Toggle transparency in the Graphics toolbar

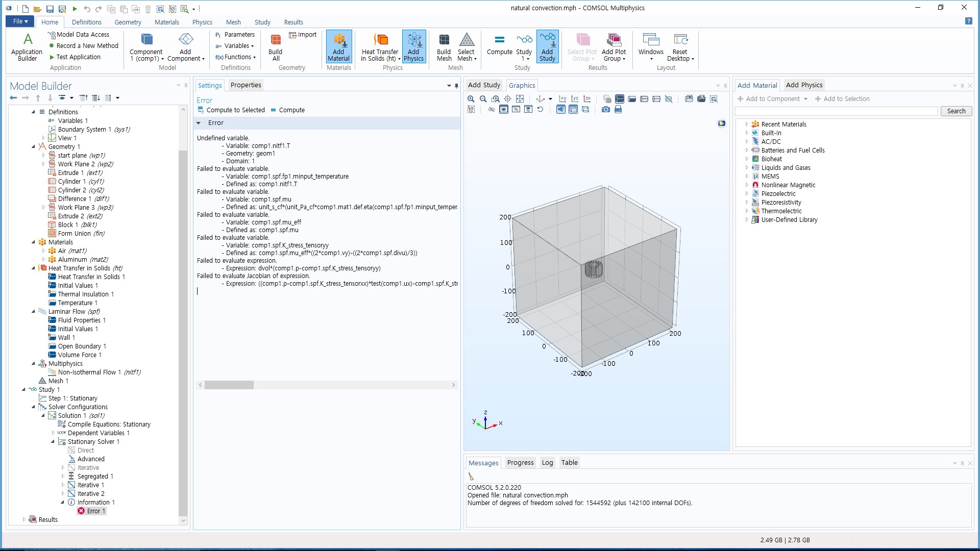pos(573,109)
